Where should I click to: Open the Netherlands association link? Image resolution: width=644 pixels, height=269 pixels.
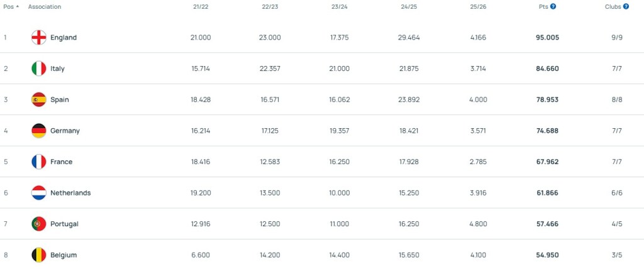70,193
